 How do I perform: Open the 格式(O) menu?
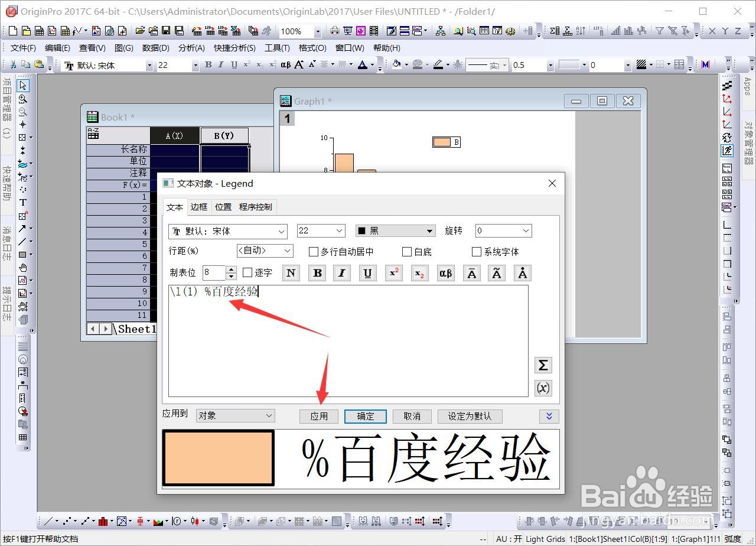(x=312, y=48)
